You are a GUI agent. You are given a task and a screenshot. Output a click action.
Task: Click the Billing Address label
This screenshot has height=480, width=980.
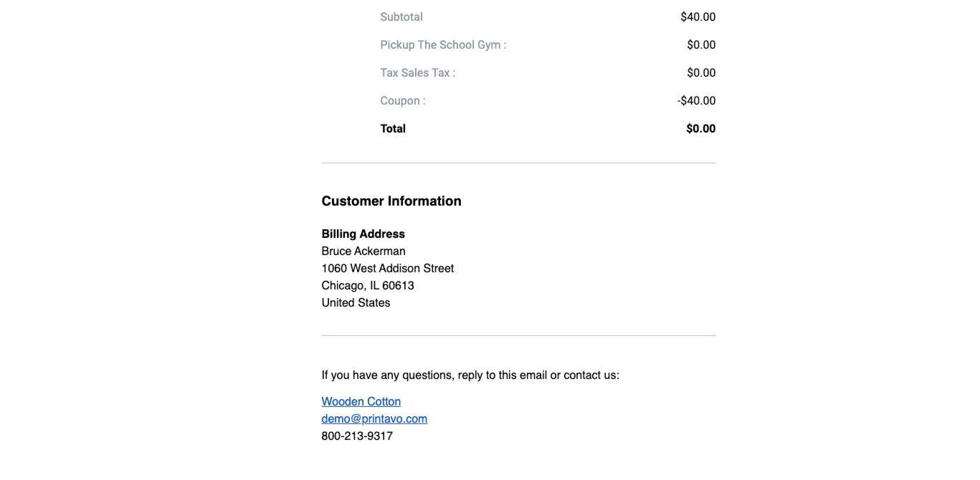363,234
